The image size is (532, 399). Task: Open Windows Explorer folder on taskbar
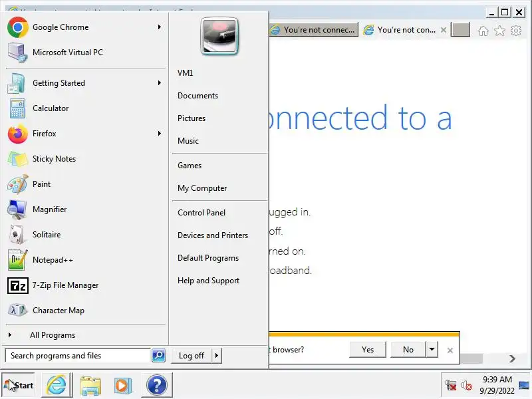click(90, 385)
